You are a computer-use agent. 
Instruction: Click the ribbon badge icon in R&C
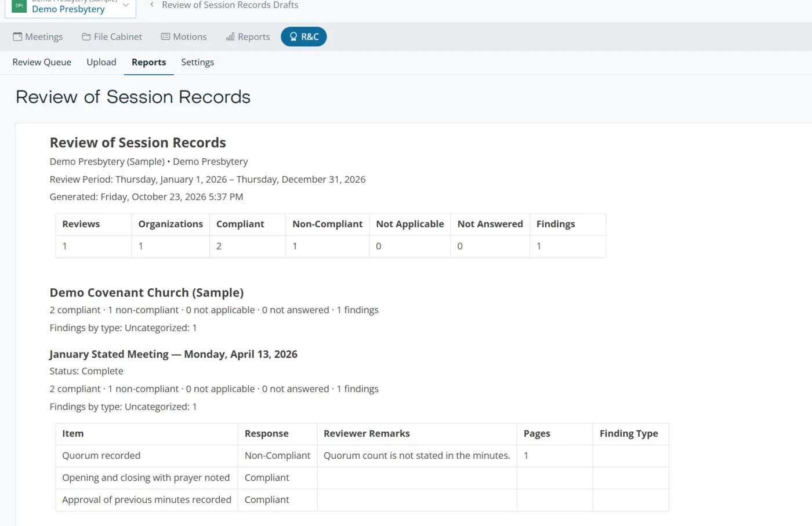click(293, 37)
